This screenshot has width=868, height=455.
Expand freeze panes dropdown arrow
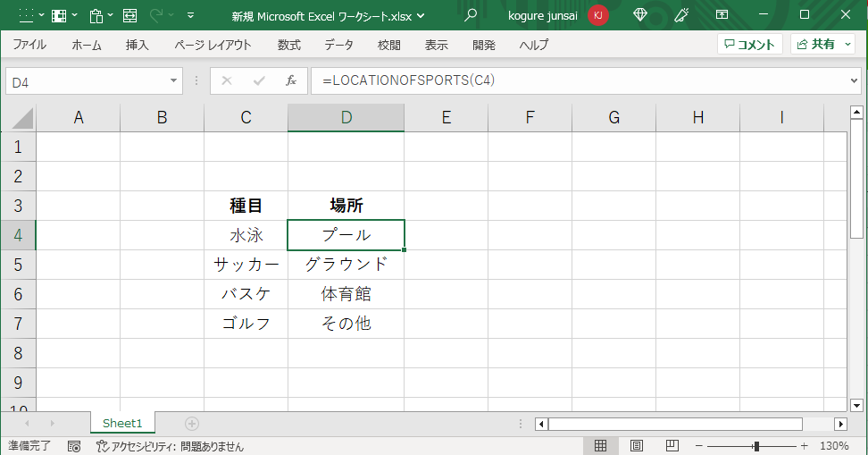click(75, 15)
